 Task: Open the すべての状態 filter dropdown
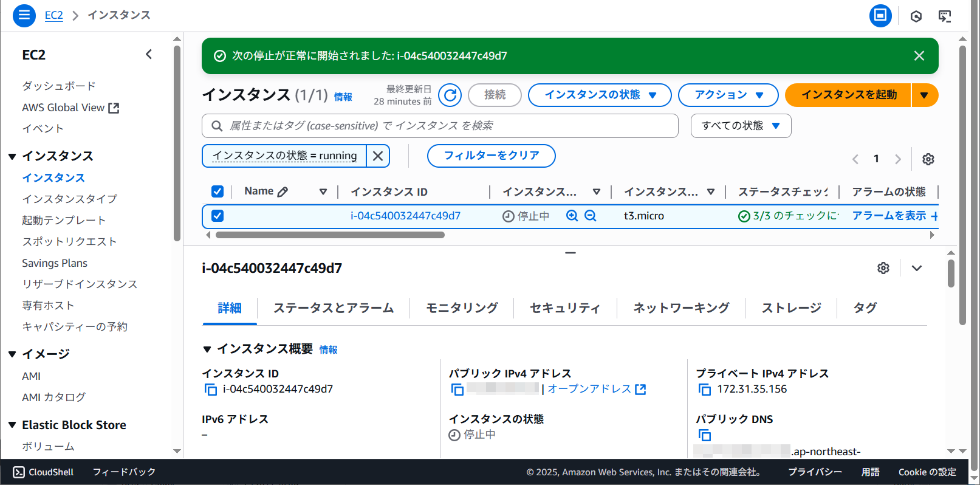click(x=740, y=126)
